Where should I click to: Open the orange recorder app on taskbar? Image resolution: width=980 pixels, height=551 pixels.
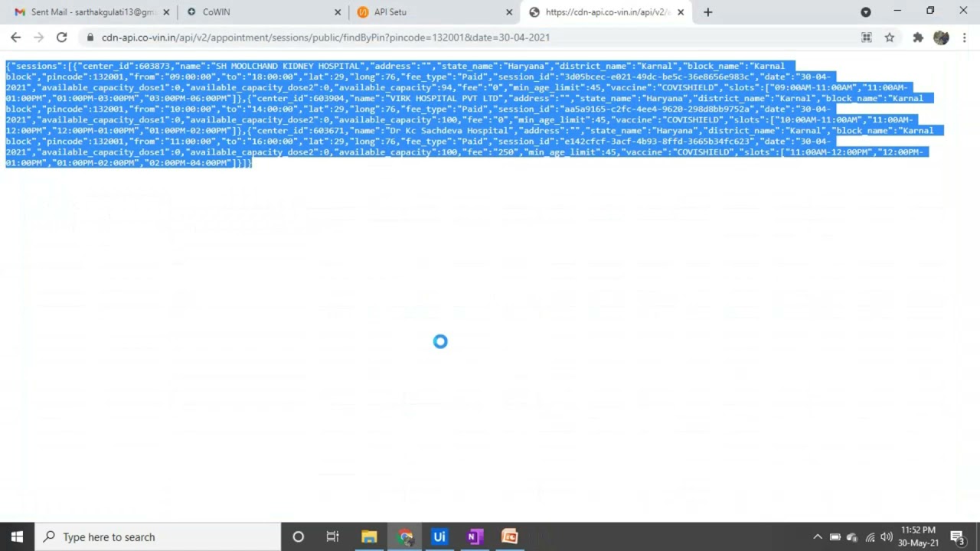[x=510, y=536]
